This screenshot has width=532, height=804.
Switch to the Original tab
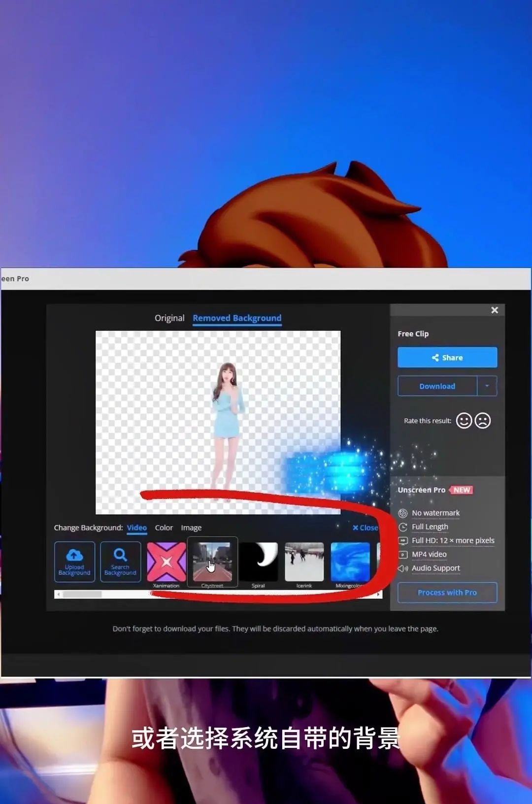pyautogui.click(x=169, y=318)
